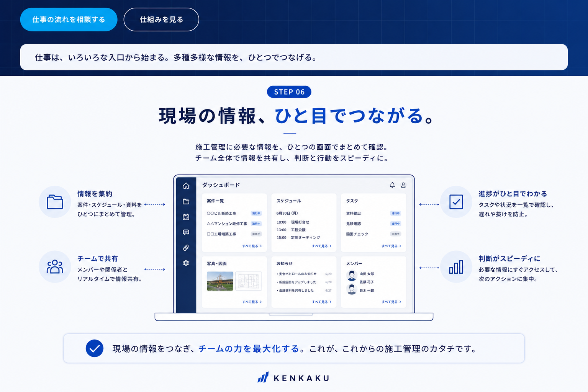This screenshot has width=588, height=392.
Task: Click the チームで共有 people icon
Action: pyautogui.click(x=55, y=267)
